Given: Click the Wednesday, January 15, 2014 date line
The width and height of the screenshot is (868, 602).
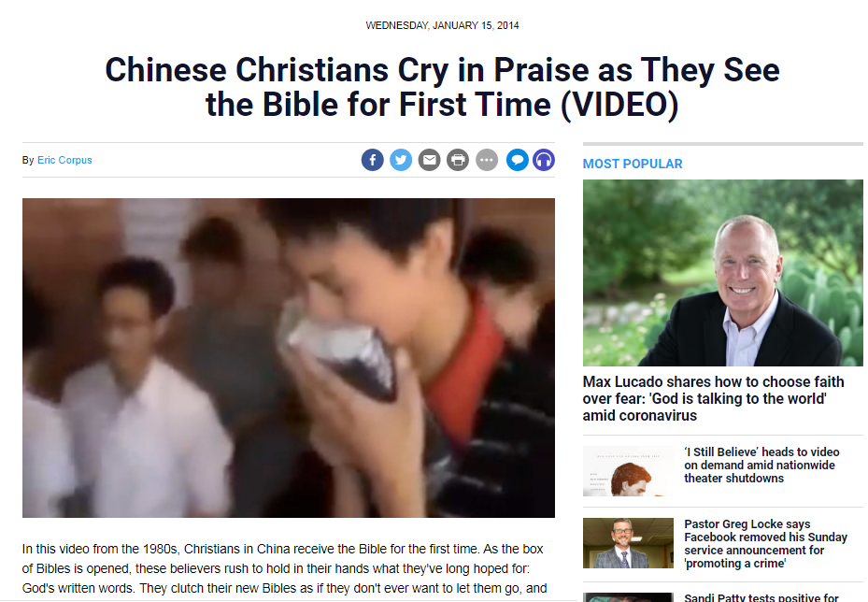Looking at the screenshot, I should tap(442, 25).
